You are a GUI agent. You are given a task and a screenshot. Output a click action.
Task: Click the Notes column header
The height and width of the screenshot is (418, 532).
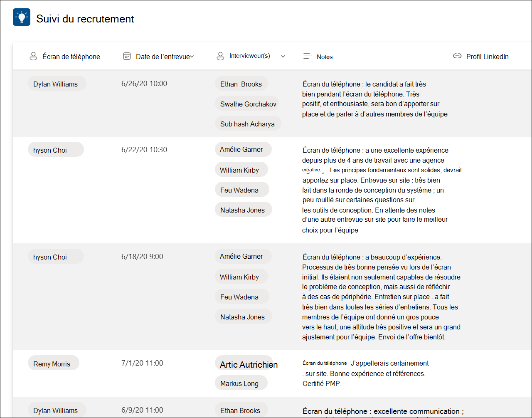point(325,57)
